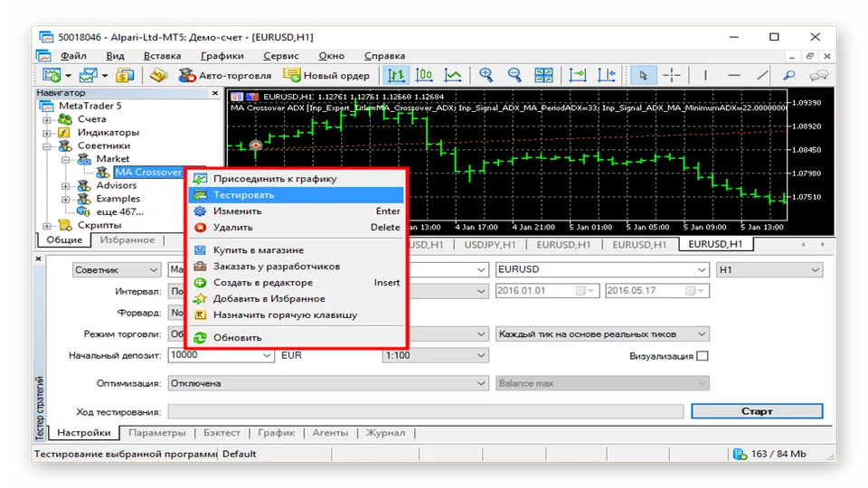Choose Удалить in context menu
Screen dimensions: 868x488
point(296,228)
